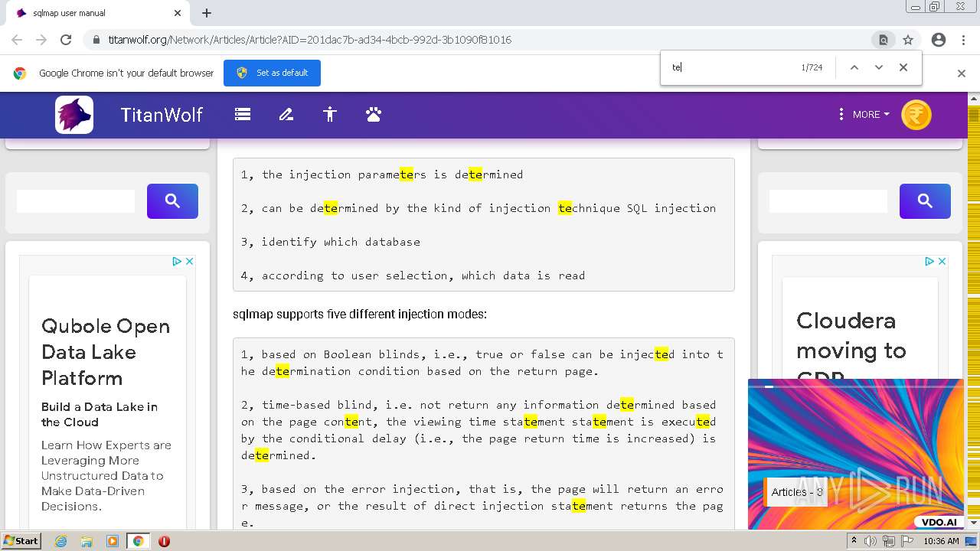Click the red security taskbar icon
Viewport: 980px width, 551px height.
click(164, 541)
